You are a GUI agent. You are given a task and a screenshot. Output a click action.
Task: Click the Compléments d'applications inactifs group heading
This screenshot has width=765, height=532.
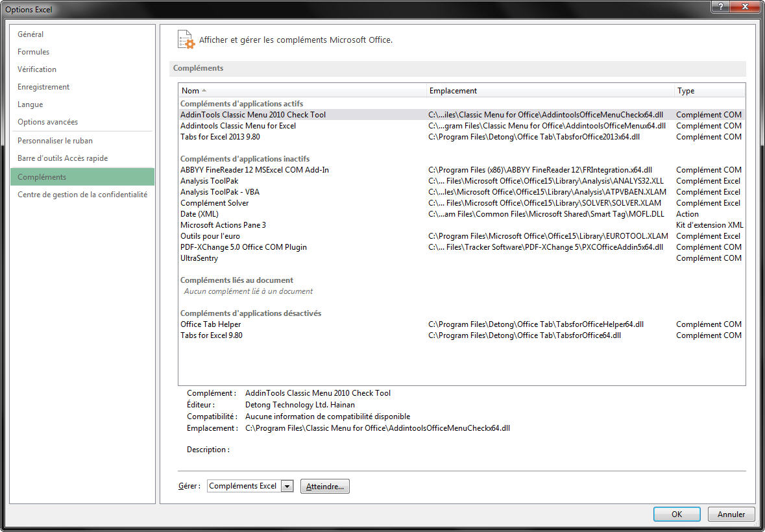point(245,159)
